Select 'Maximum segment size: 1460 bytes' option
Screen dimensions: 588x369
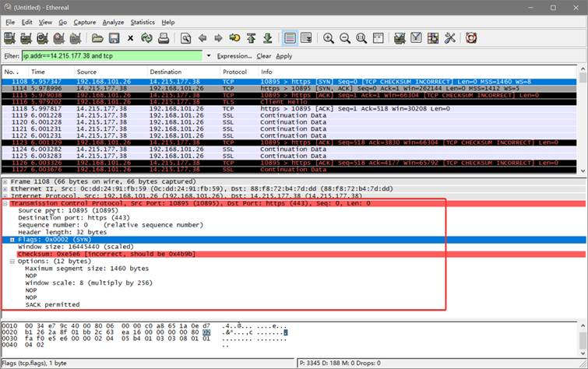[x=87, y=269]
